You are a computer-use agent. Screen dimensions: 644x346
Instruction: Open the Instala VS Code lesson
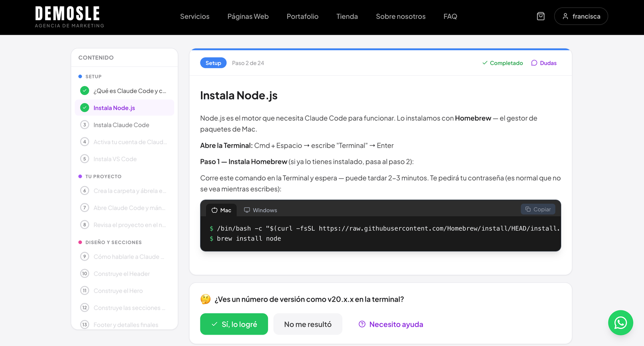pyautogui.click(x=125, y=159)
